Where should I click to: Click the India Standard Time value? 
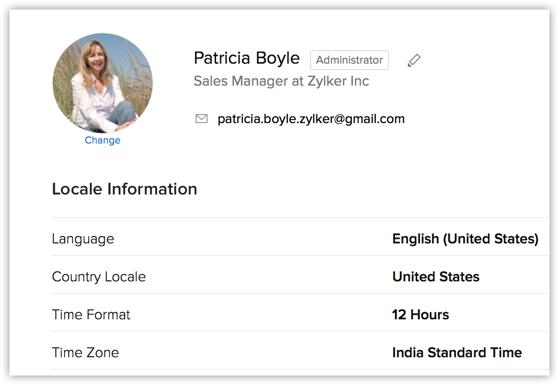(457, 353)
